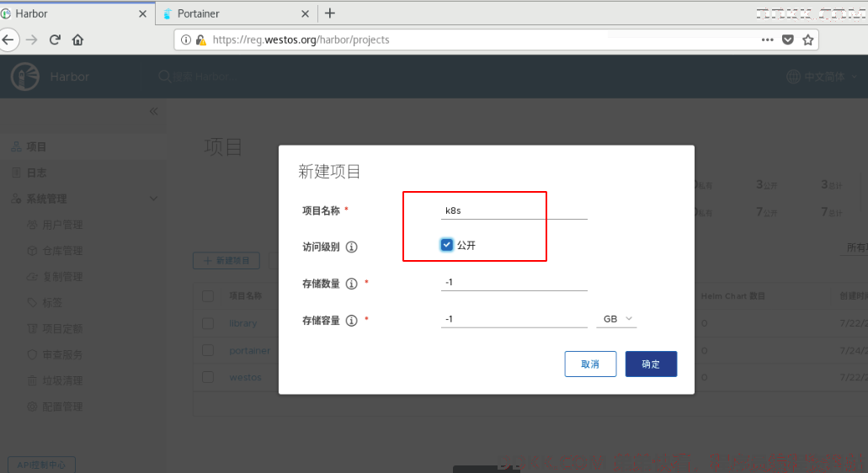The image size is (868, 473).
Task: Click the 访问级别 info icon
Action: (352, 247)
